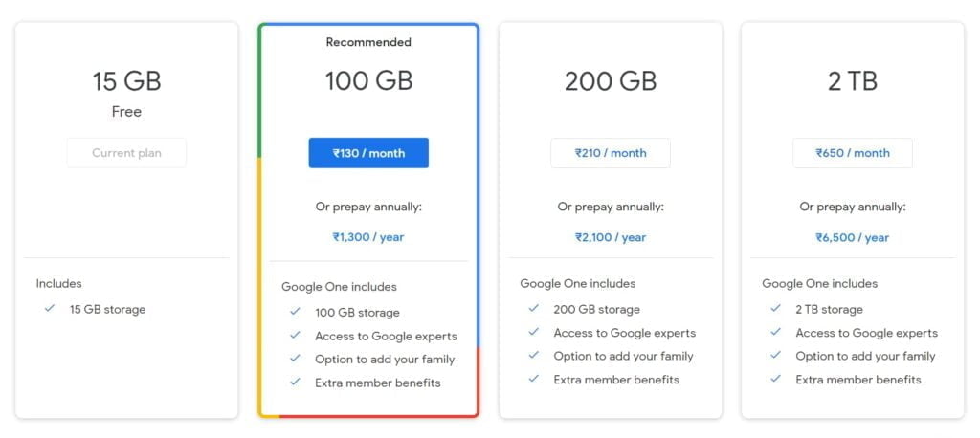Image resolution: width=980 pixels, height=438 pixels.
Task: Click checkmark next to 100 GB Access to Google experts
Action: tap(295, 335)
